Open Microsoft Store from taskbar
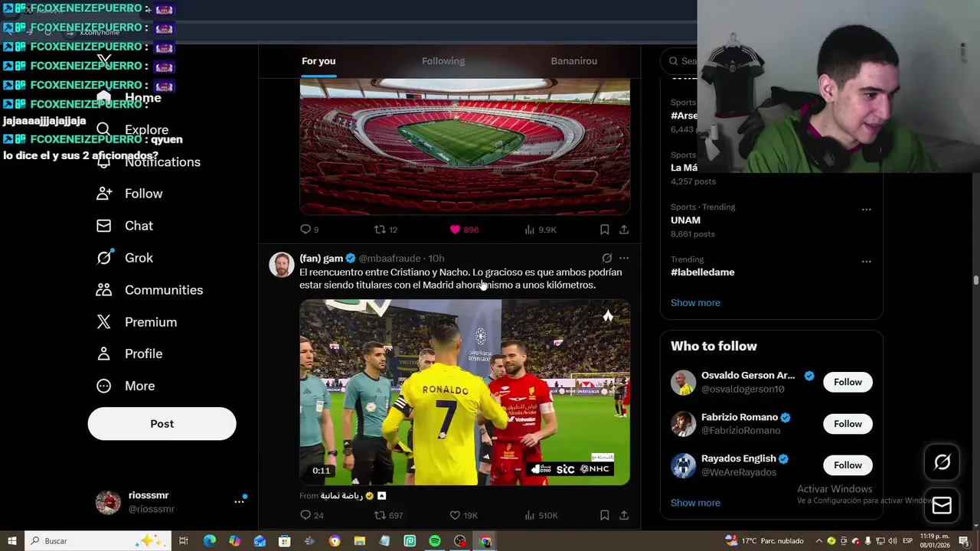The width and height of the screenshot is (980, 551). (x=284, y=541)
